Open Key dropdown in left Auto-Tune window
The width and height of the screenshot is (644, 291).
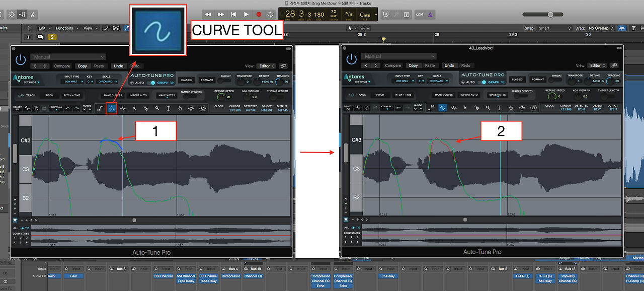(x=91, y=81)
